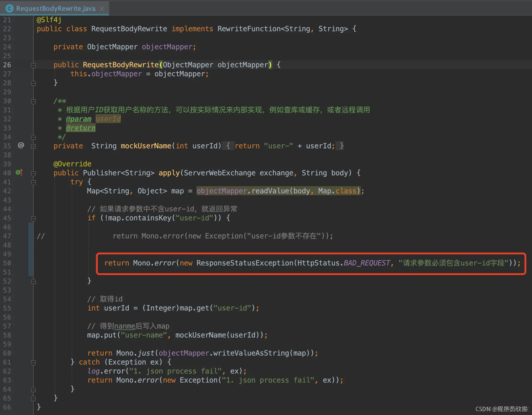The width and height of the screenshot is (532, 415).
Task: Collapse the if block fold on line 45
Action: point(33,218)
